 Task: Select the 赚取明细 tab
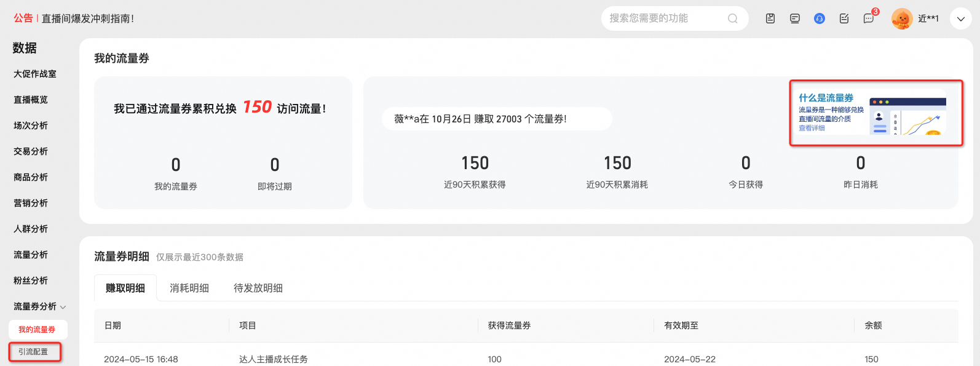pos(125,288)
